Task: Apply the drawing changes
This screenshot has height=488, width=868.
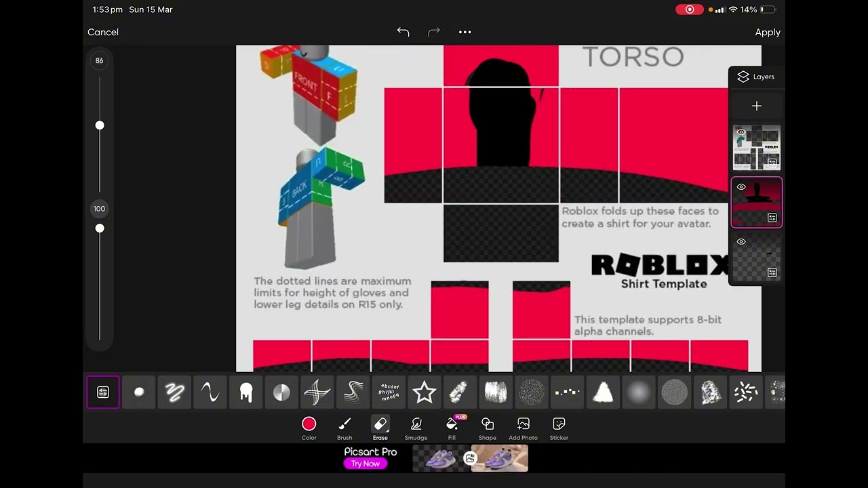Action: (x=768, y=32)
